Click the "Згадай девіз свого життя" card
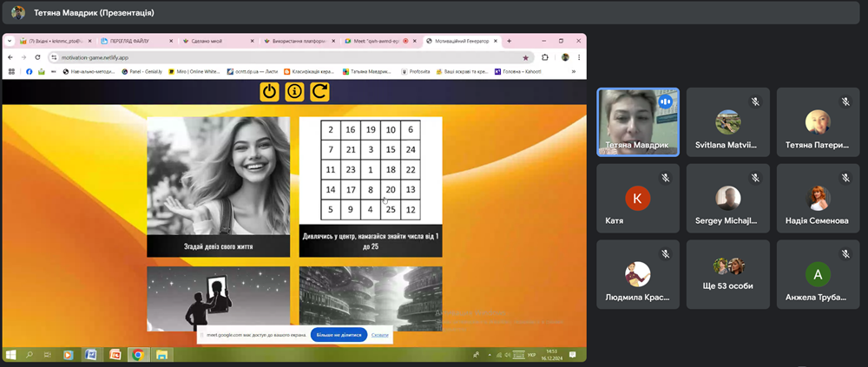 coord(218,187)
